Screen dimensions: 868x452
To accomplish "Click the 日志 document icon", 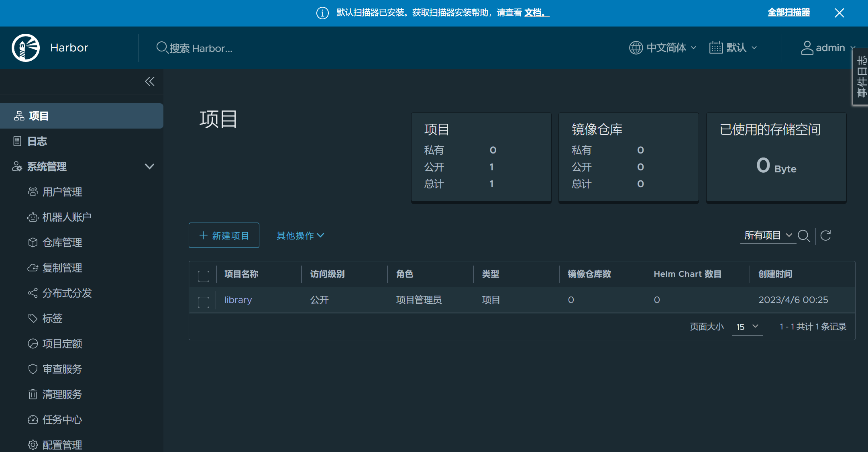I will (17, 141).
